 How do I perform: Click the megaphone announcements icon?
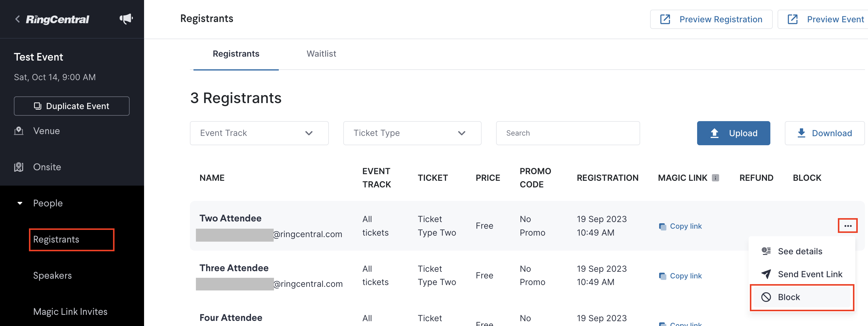[126, 19]
